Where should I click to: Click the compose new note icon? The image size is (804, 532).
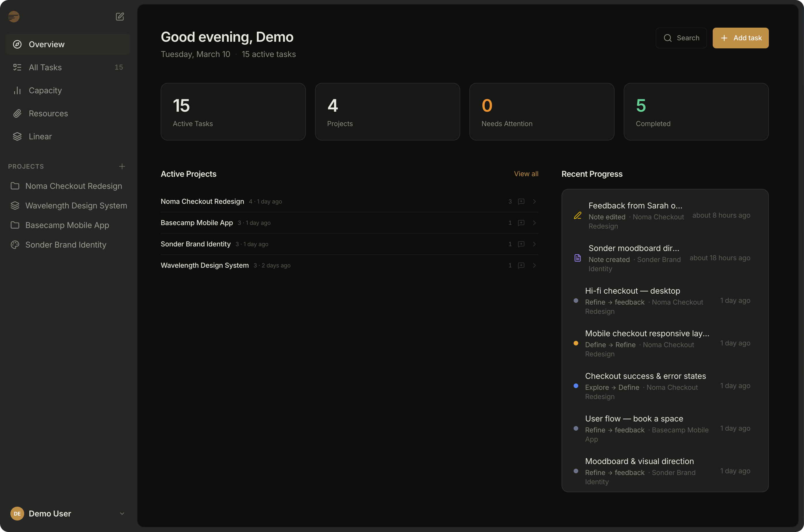(x=120, y=17)
